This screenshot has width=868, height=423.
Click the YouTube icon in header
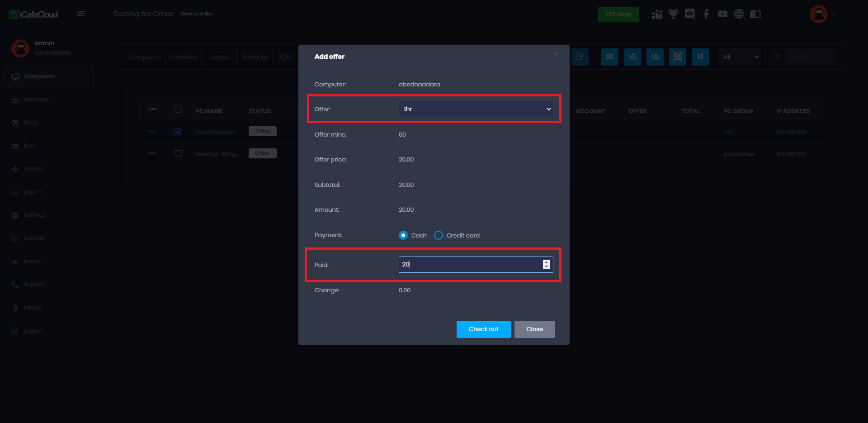click(722, 14)
